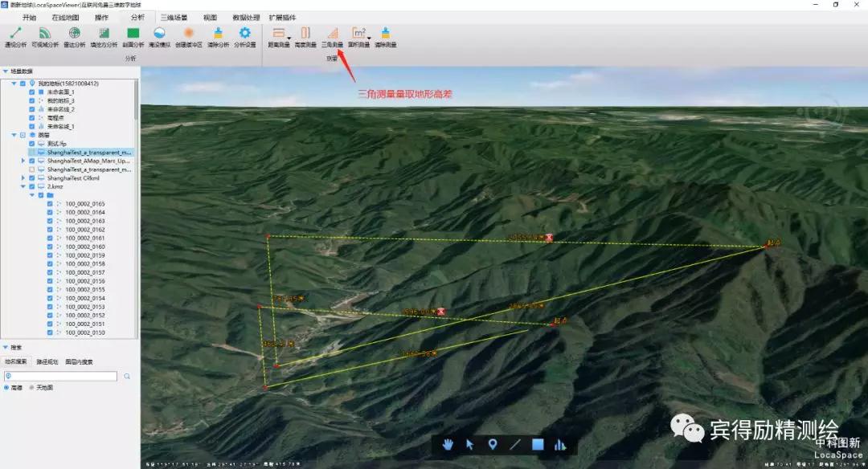Screen dimensions: 868x469
Task: Select the 天地图 radio option
Action: [x=32, y=388]
